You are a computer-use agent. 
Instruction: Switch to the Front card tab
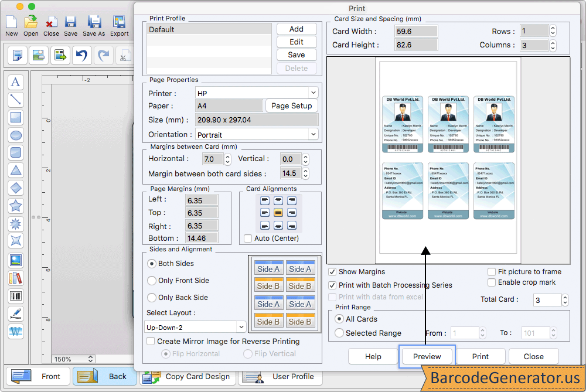click(38, 376)
